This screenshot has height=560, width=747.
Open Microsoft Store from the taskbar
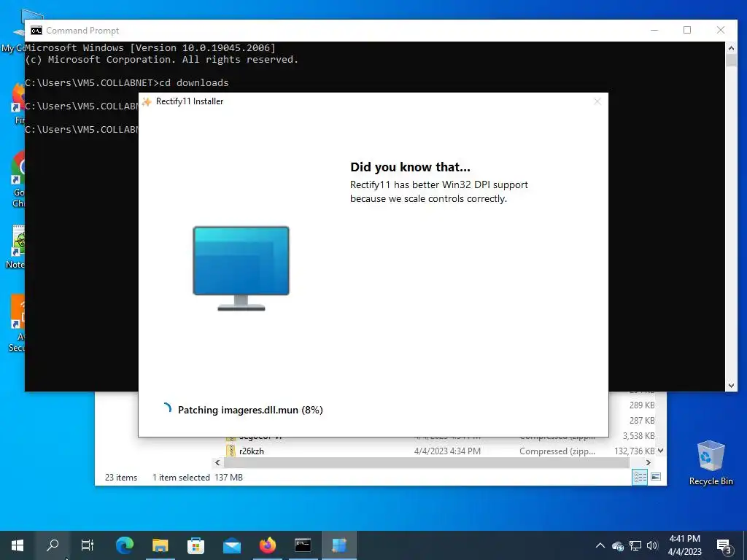point(196,545)
